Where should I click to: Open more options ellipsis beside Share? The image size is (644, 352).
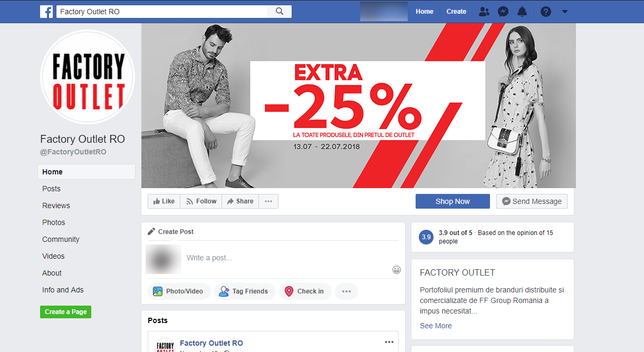268,201
